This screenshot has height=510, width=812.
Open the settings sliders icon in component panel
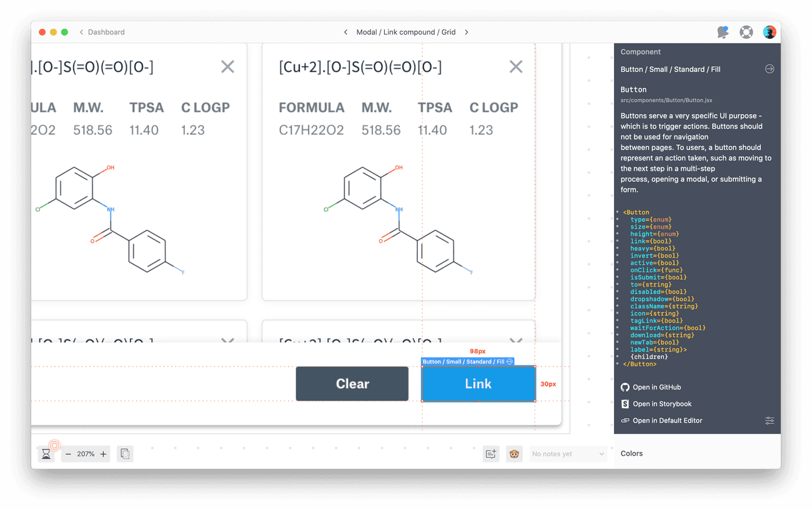(x=769, y=421)
